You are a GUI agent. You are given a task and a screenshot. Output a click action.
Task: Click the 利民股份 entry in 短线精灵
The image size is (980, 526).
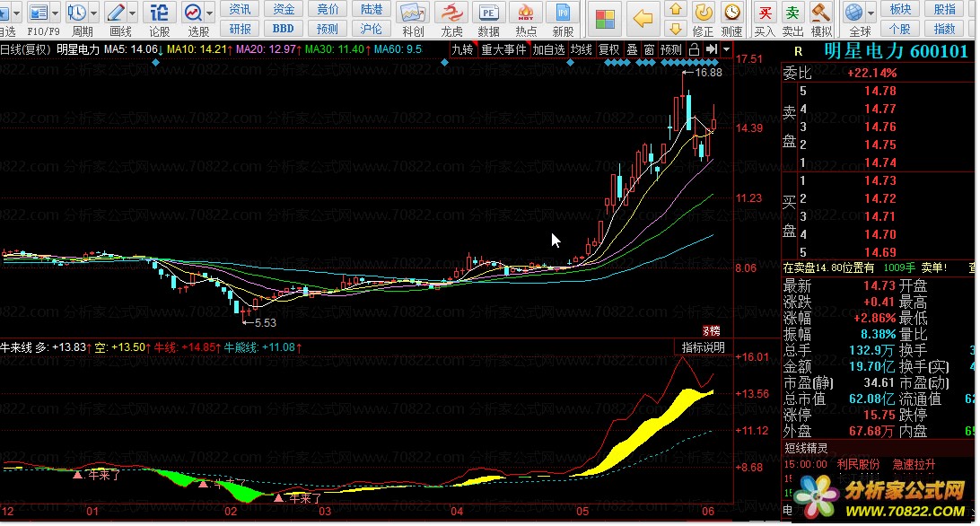point(858,464)
